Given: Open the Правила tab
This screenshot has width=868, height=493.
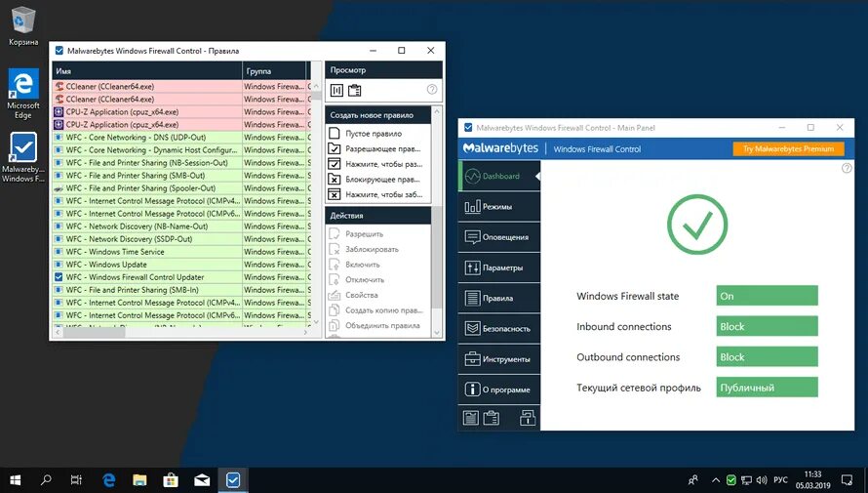Looking at the screenshot, I should tap(499, 298).
